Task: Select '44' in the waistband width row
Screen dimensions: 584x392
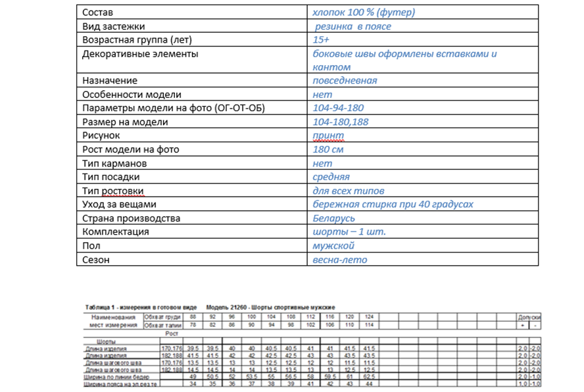Action: tap(369, 384)
